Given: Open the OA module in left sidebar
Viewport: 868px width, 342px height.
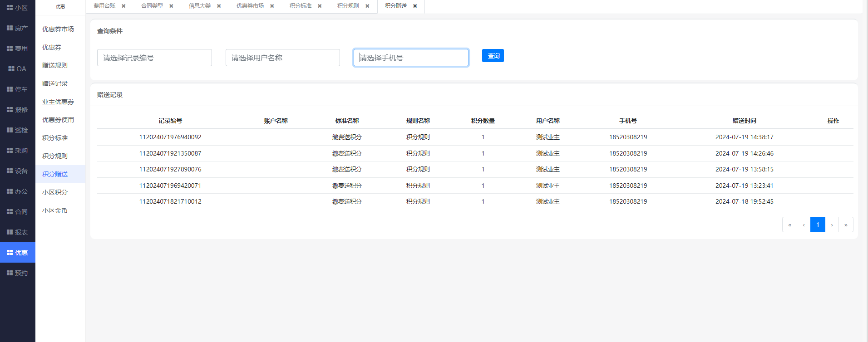Looking at the screenshot, I should pyautogui.click(x=17, y=69).
